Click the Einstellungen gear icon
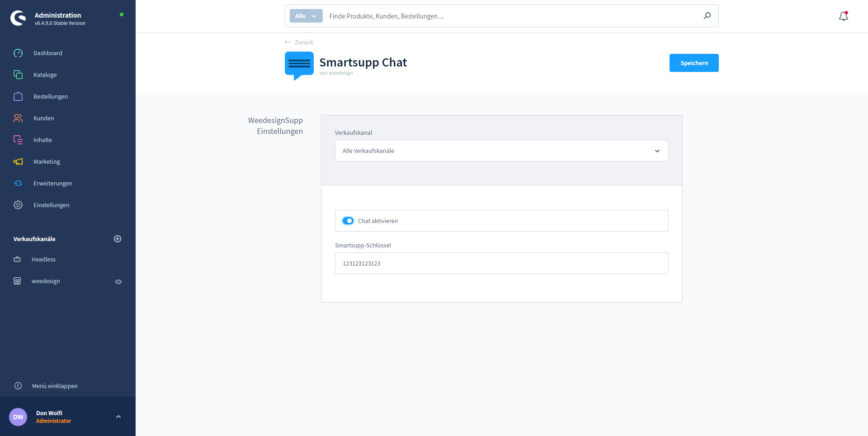Screen dimensions: 868x436 point(18,205)
